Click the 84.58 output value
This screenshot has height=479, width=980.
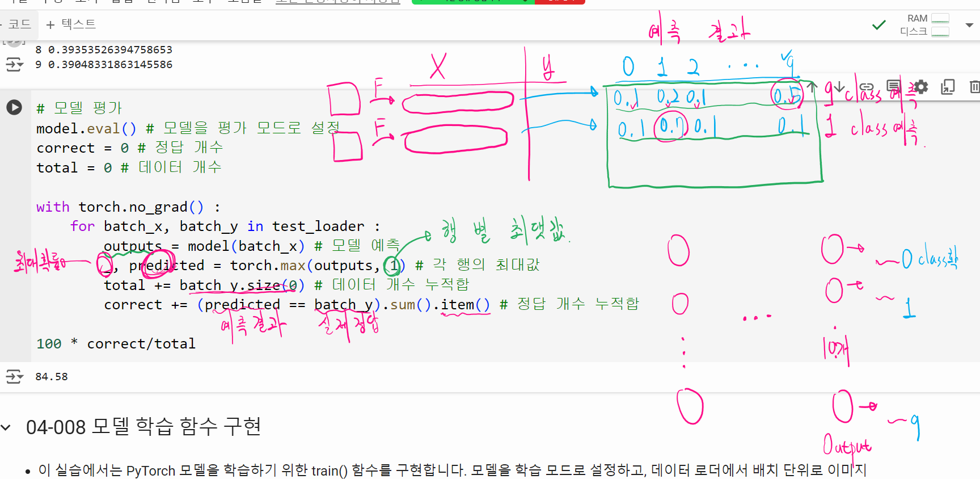pyautogui.click(x=52, y=377)
